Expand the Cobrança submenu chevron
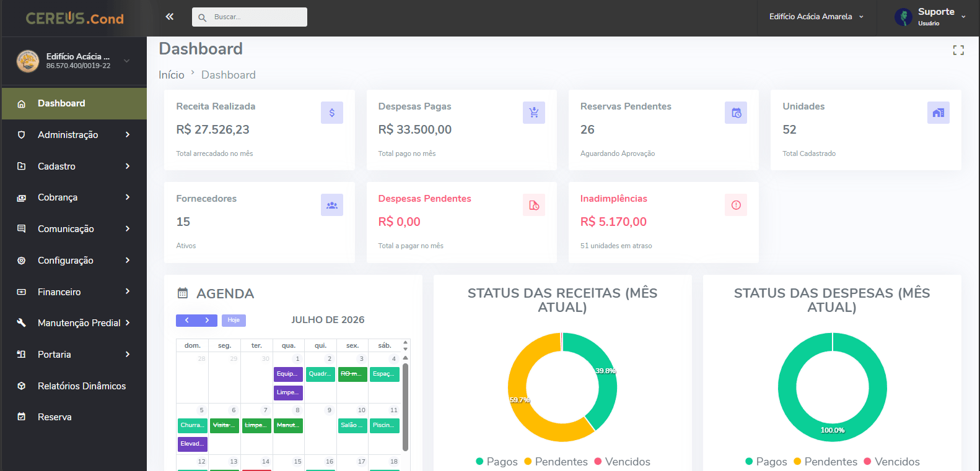This screenshot has width=980, height=471. click(128, 197)
